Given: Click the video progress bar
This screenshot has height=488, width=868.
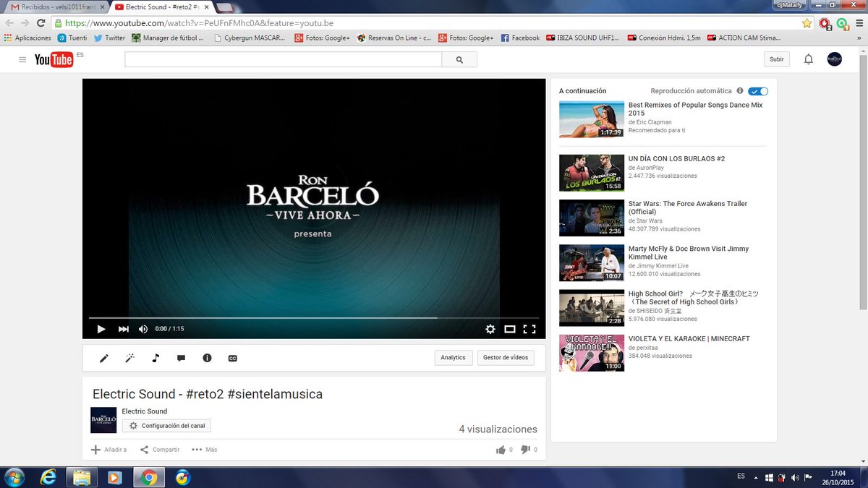Looking at the screenshot, I should [x=314, y=317].
